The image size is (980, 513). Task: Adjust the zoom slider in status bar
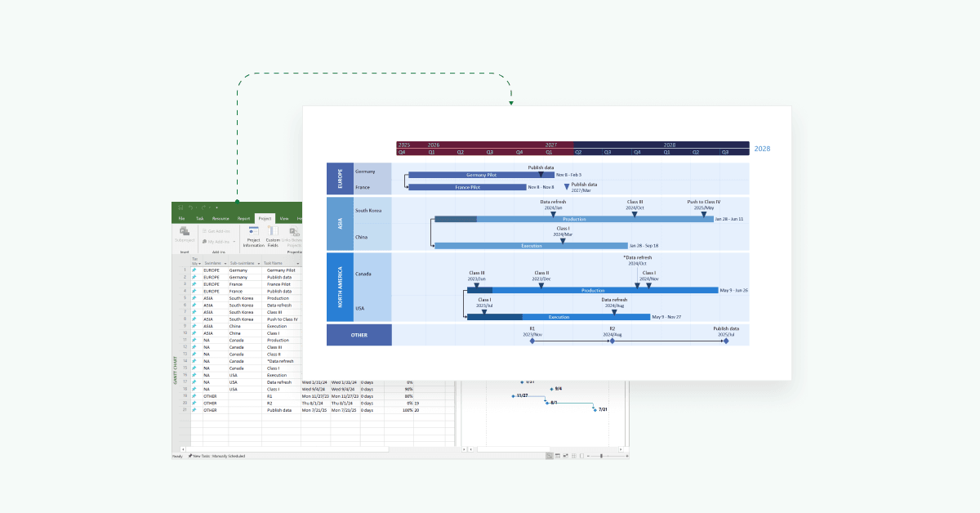click(x=602, y=456)
